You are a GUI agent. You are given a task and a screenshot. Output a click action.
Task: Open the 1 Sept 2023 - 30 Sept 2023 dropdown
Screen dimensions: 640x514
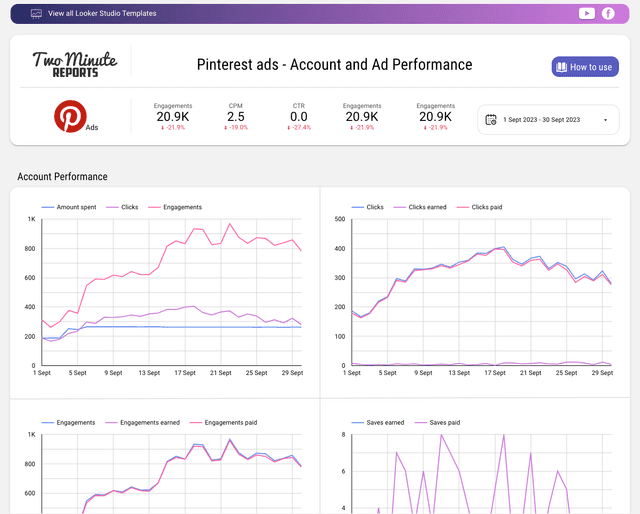tap(548, 120)
